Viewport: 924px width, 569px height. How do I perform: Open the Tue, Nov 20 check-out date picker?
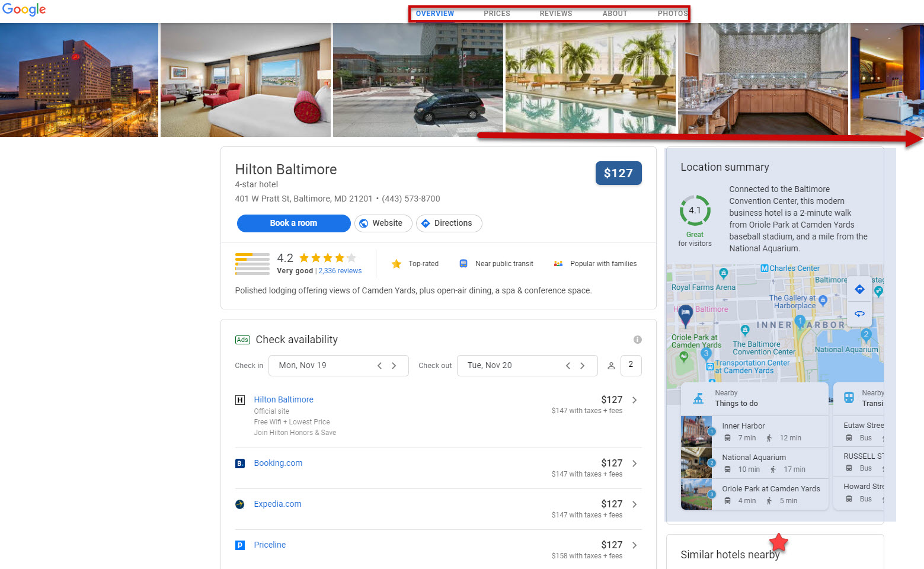point(527,366)
